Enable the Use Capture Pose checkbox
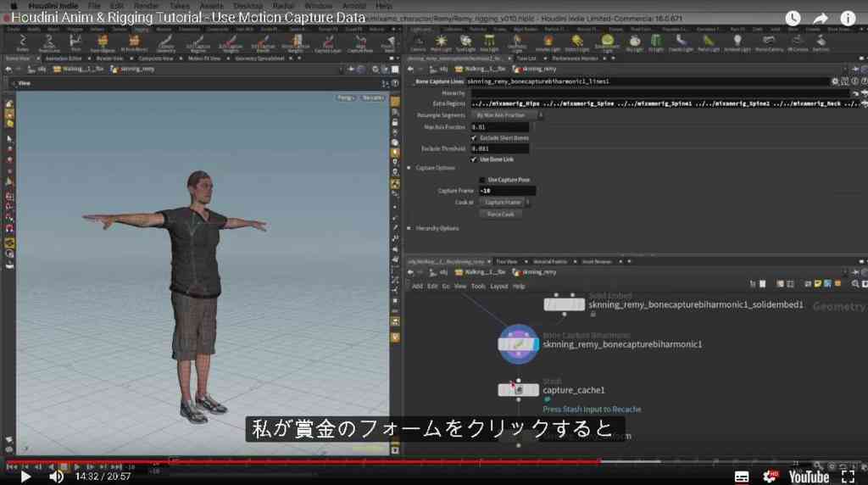The image size is (868, 485). click(481, 180)
